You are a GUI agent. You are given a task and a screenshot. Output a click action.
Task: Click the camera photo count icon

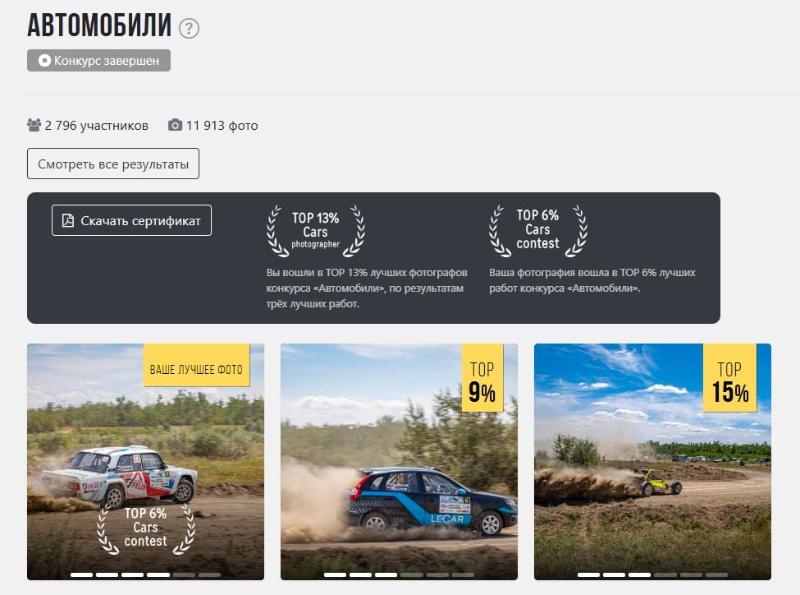175,125
